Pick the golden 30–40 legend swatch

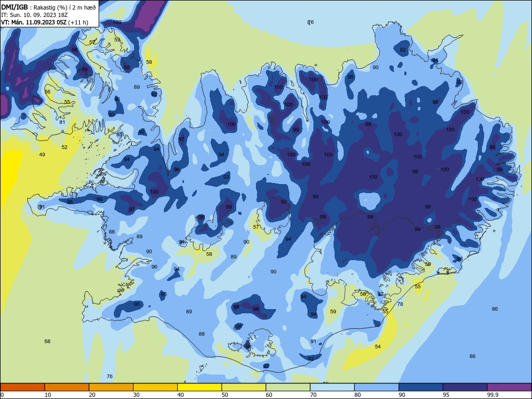[x=155, y=387]
